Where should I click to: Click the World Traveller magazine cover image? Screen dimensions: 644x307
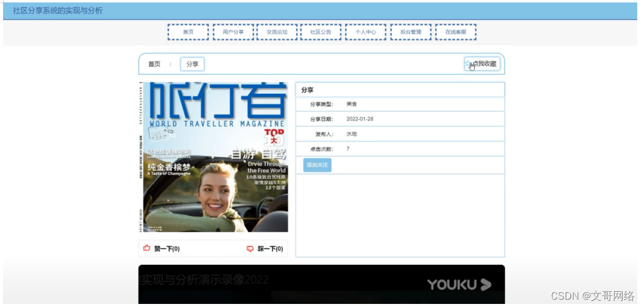pyautogui.click(x=213, y=157)
